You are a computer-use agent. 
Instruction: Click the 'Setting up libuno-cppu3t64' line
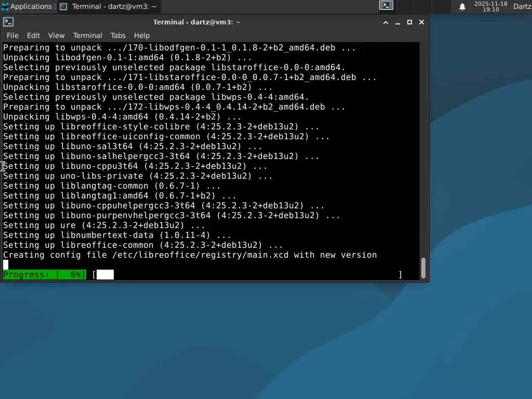click(135, 166)
